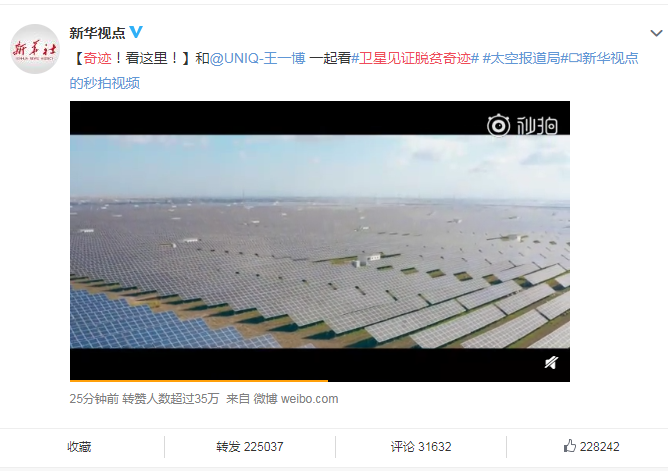This screenshot has width=668, height=471.
Task: Open the 新华视点 account name
Action: tap(98, 33)
